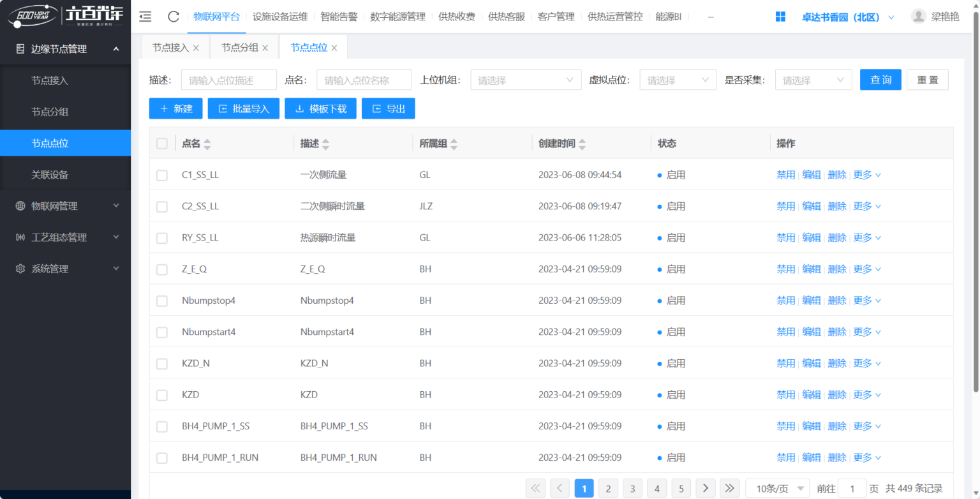Open the 上位机组 dropdown

click(526, 80)
